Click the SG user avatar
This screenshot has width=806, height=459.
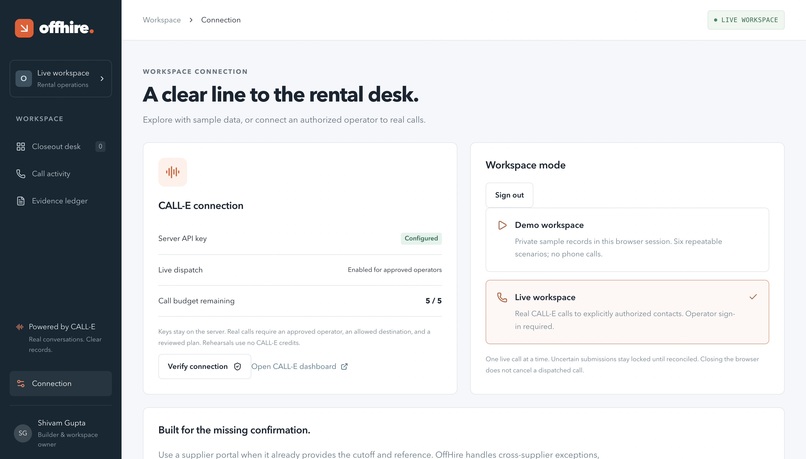(x=23, y=433)
